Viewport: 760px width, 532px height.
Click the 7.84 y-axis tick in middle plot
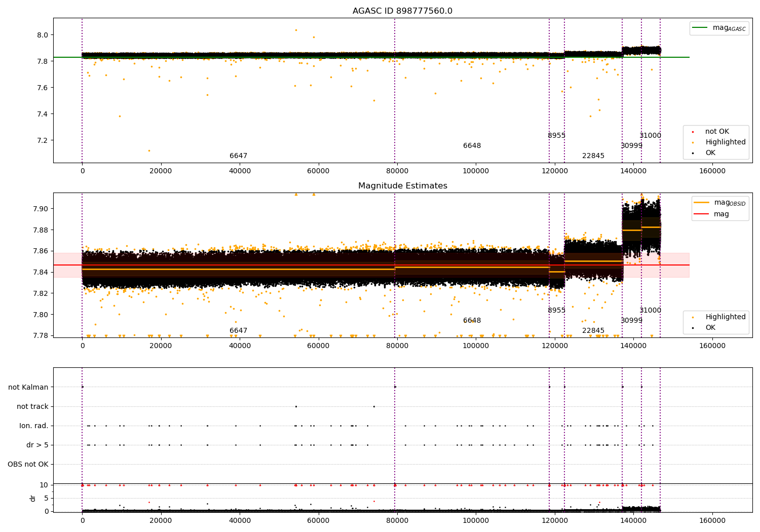coord(41,273)
